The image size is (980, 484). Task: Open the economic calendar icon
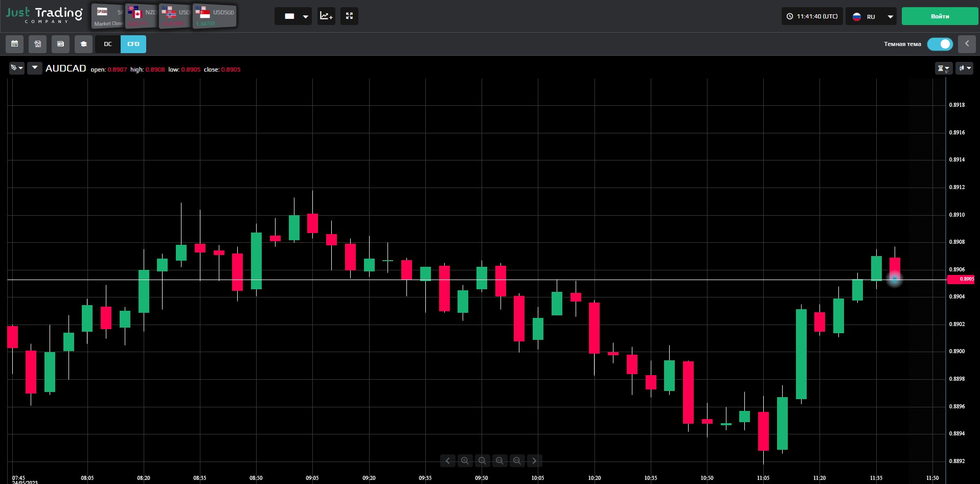14,44
